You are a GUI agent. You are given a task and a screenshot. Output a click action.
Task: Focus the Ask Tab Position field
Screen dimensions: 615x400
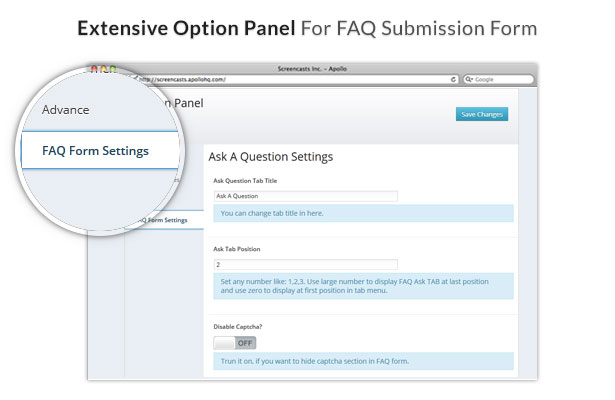point(306,265)
